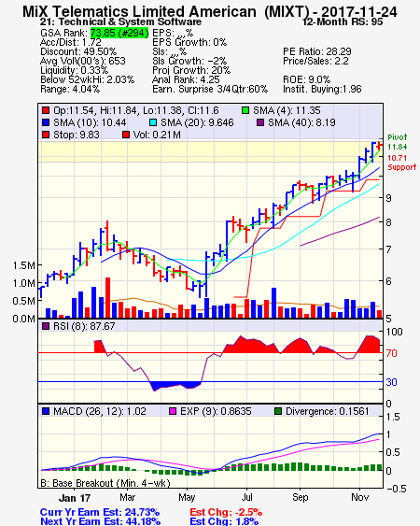Click the green SMA (4) legend swatch
Screen dimensions: 420x526
[245, 110]
